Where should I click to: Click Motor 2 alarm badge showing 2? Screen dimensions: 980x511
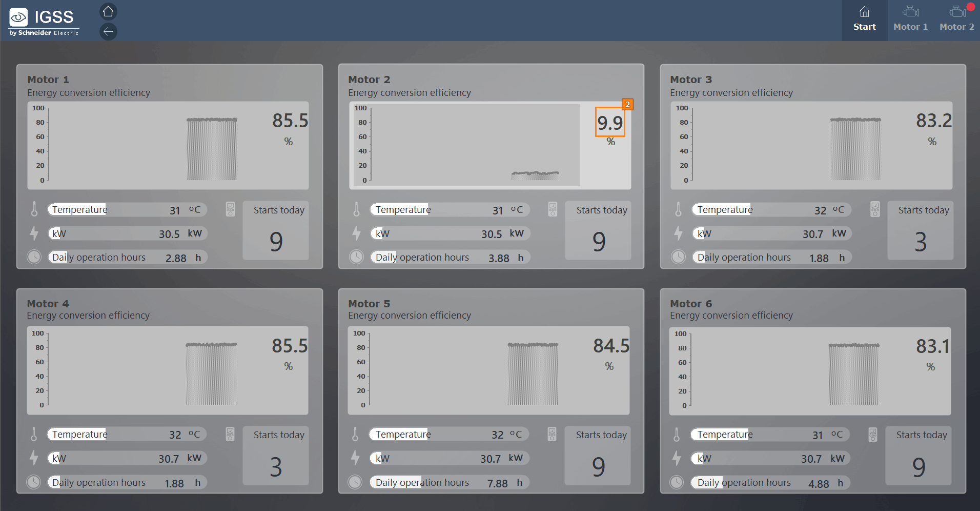[x=627, y=105]
